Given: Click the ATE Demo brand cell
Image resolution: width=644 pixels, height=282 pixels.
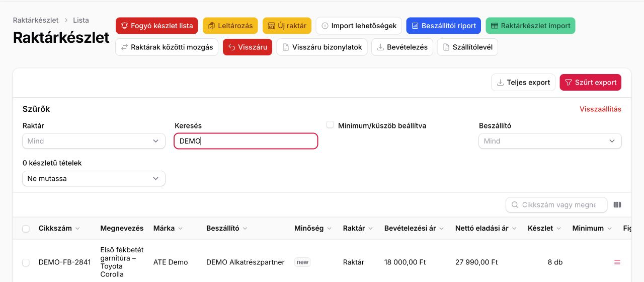Looking at the screenshot, I should [x=171, y=262].
